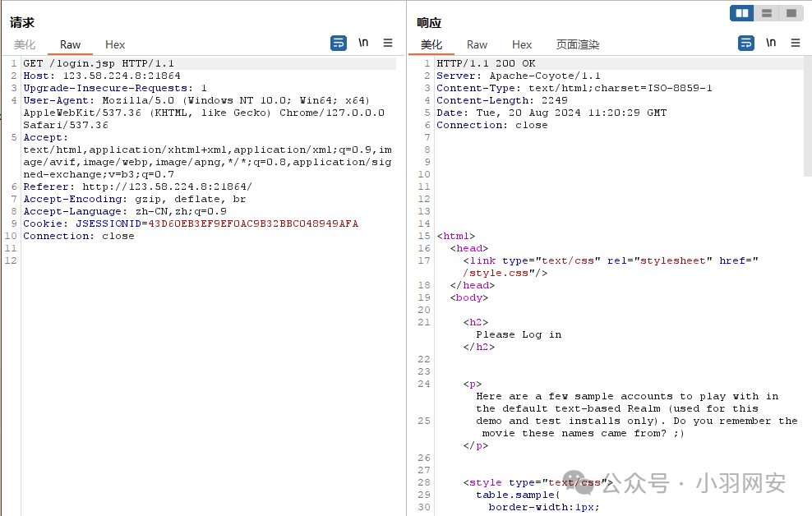Click the GET /login.jsp request line
Image resolution: width=812 pixels, height=516 pixels.
[99, 63]
